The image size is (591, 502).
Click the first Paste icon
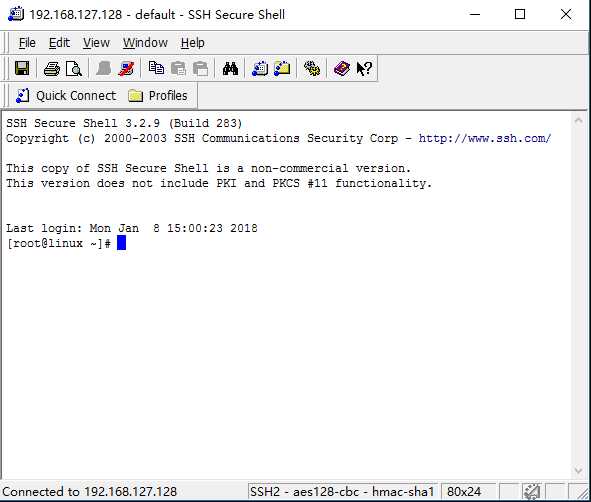178,69
